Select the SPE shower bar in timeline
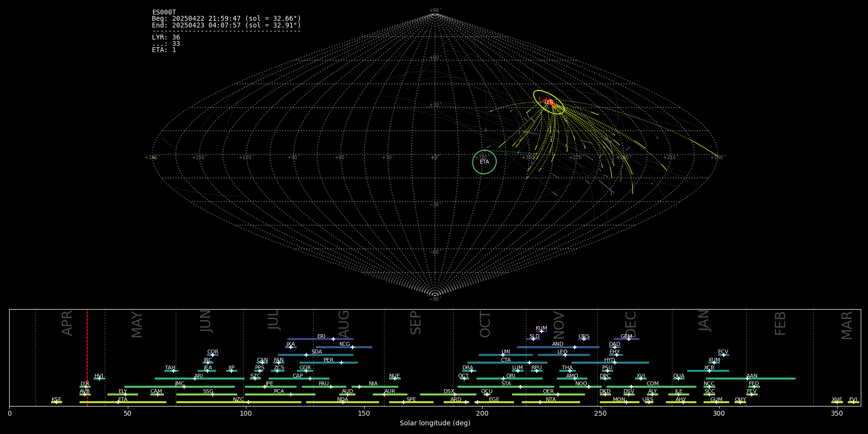This screenshot has height=434, width=868. coord(411,402)
